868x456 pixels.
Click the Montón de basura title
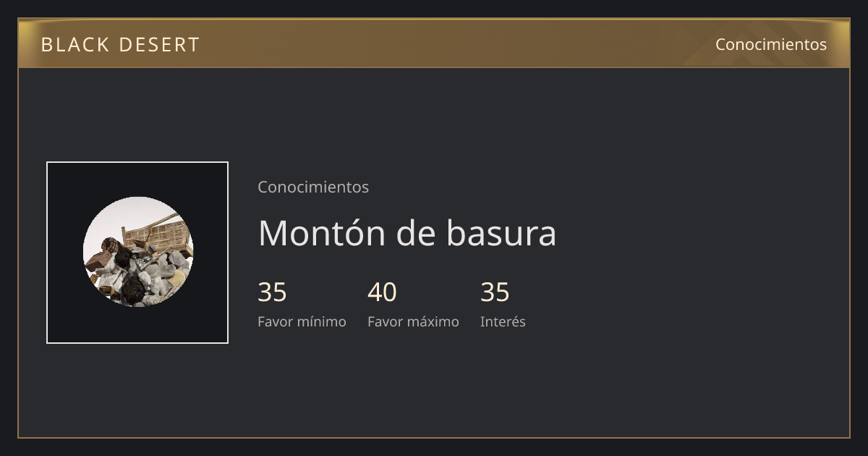coord(407,233)
